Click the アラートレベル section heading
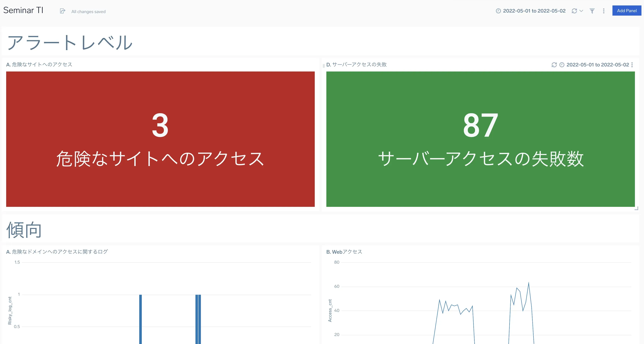 pyautogui.click(x=70, y=42)
